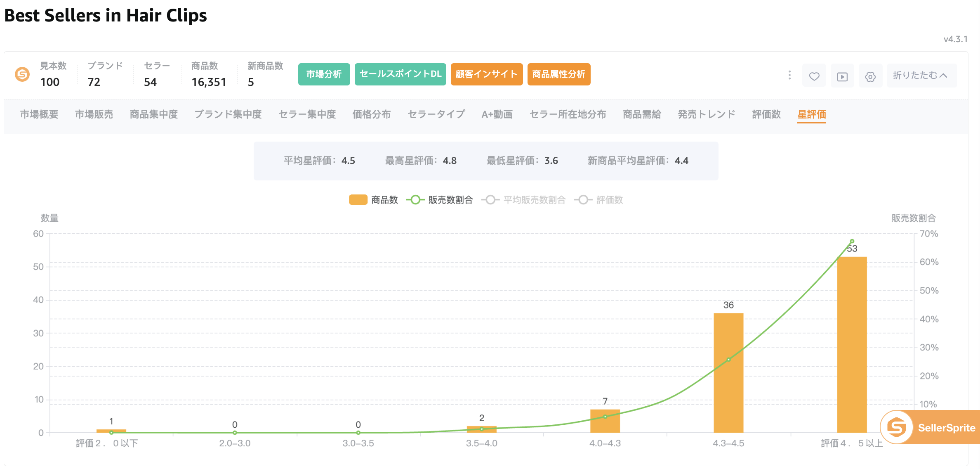Viewport: 980px width, 469px height.
Task: Open the settings gear icon
Action: click(870, 76)
